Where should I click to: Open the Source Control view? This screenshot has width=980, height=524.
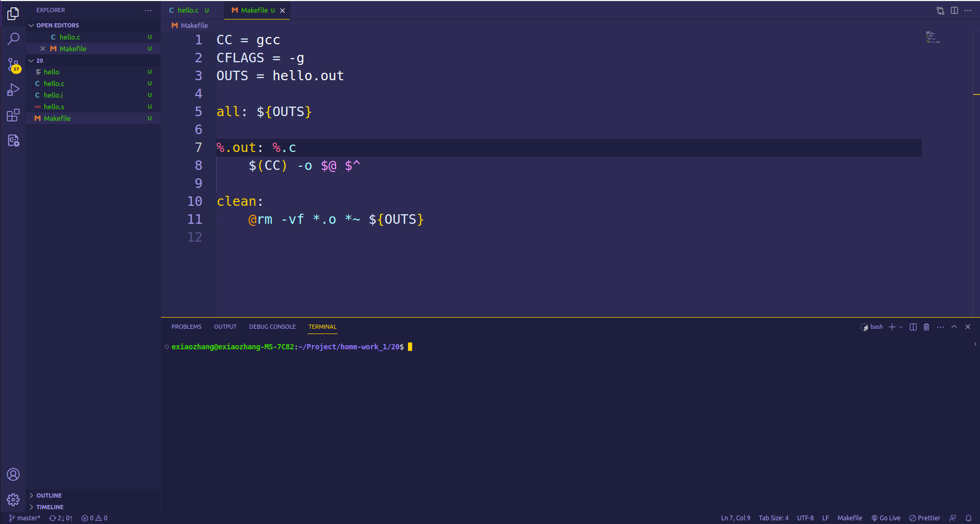[x=13, y=64]
